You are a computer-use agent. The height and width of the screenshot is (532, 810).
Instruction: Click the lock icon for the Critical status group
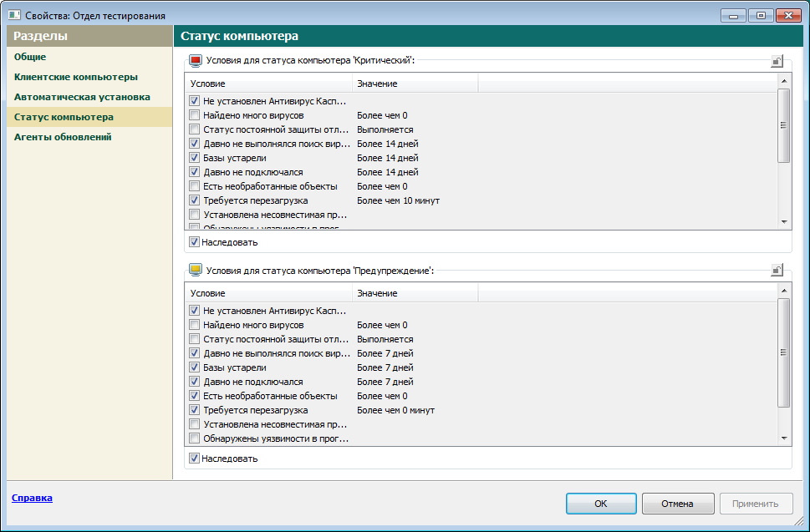click(x=777, y=61)
